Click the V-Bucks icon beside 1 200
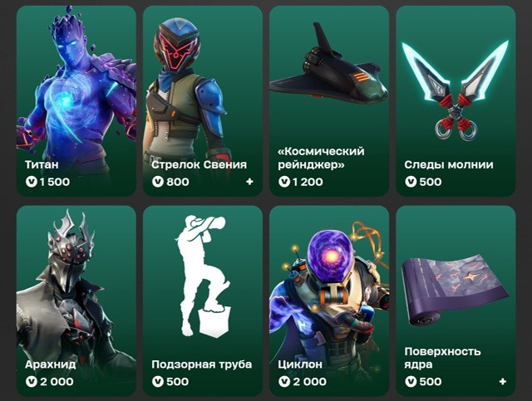 (284, 182)
